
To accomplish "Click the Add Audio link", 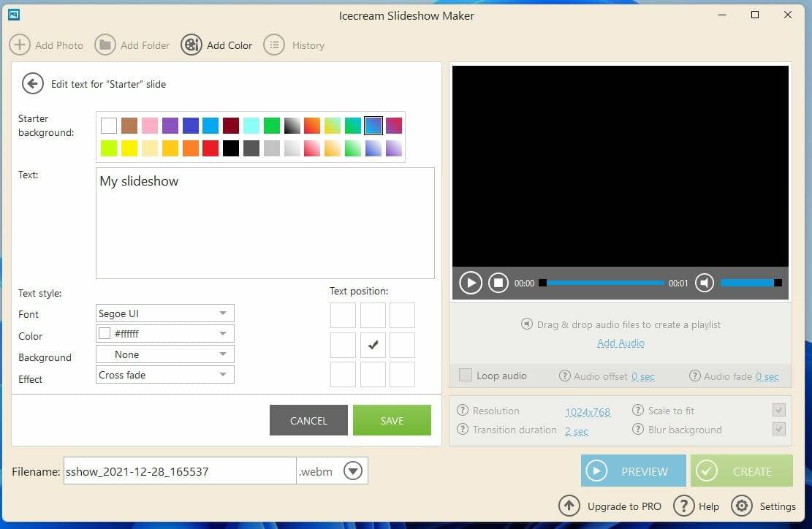I will click(621, 343).
